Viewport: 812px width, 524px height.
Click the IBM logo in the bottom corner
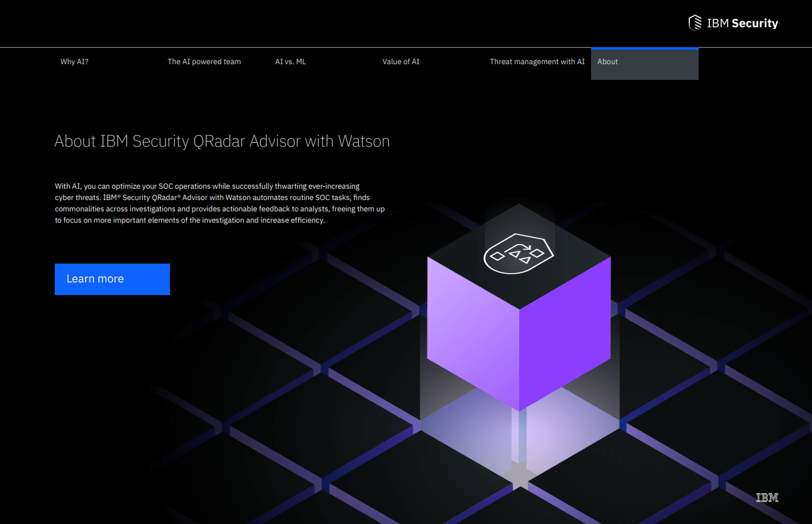pyautogui.click(x=767, y=497)
